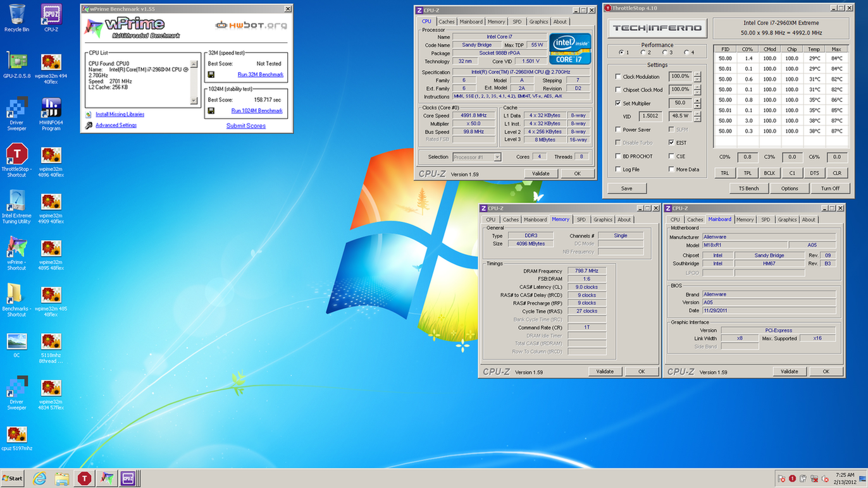
Task: Click the hwbot.org logo in wPrime
Action: point(251,25)
